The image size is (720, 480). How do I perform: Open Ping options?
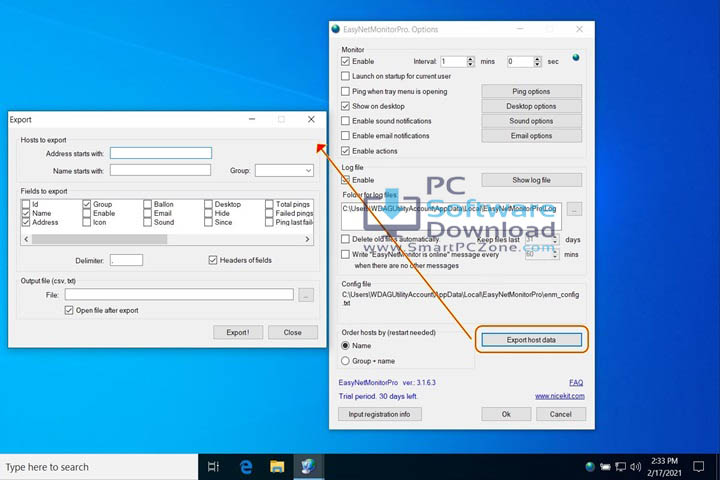point(531,91)
